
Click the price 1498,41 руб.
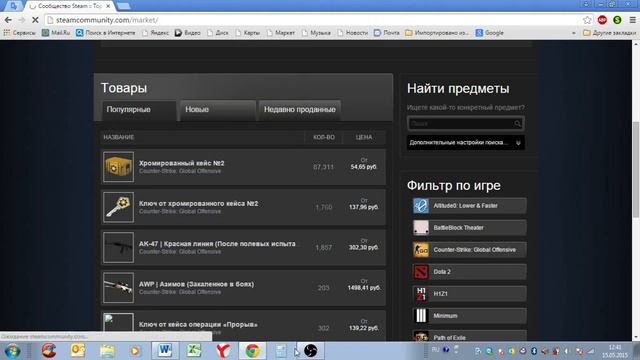pos(364,288)
